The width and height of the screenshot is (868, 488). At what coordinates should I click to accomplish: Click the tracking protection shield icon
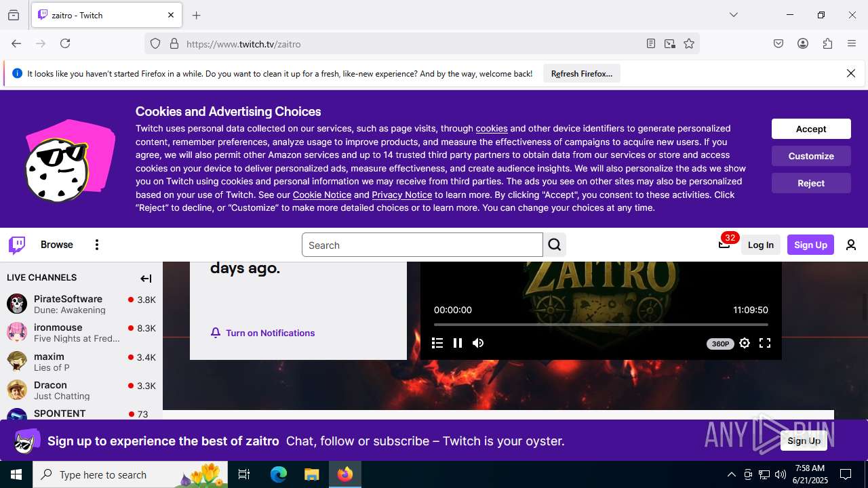(155, 43)
